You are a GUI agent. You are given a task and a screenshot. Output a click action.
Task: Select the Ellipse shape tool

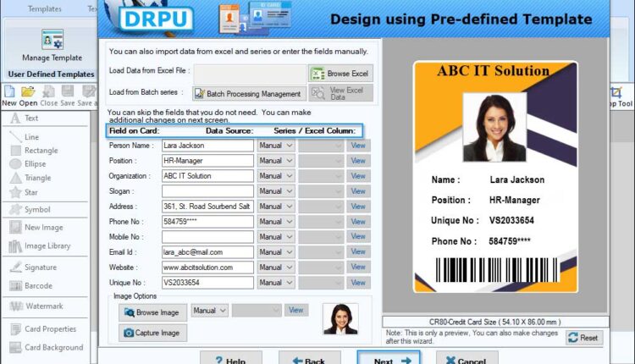point(36,164)
